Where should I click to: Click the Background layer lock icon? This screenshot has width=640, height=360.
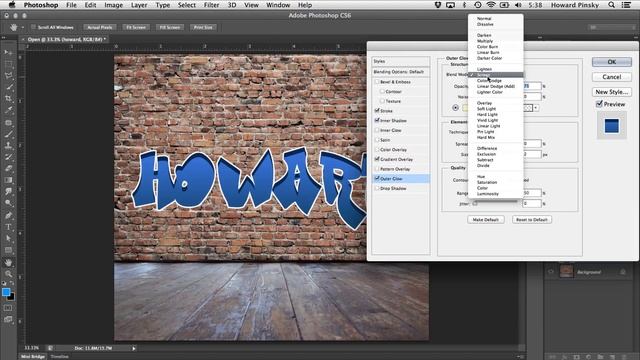tap(623, 272)
